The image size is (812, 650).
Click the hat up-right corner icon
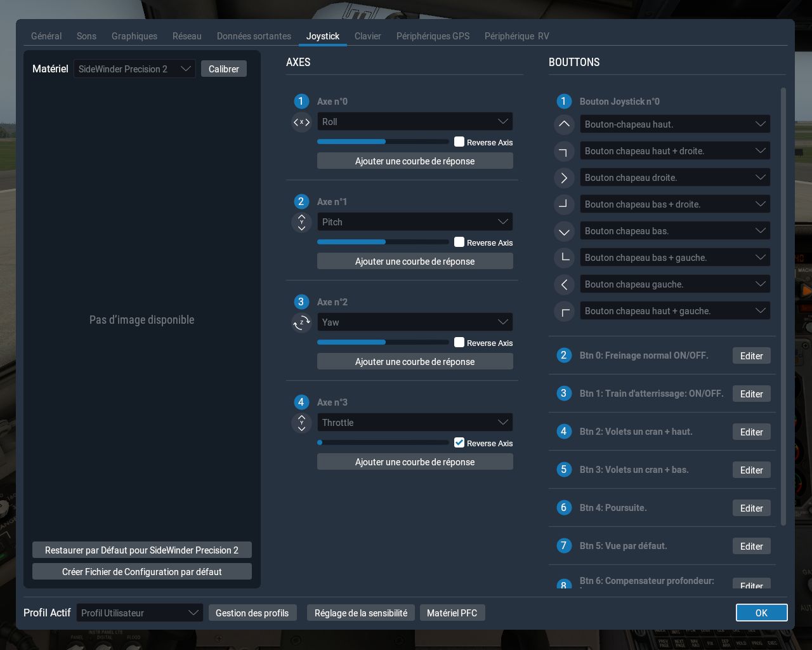click(x=564, y=151)
